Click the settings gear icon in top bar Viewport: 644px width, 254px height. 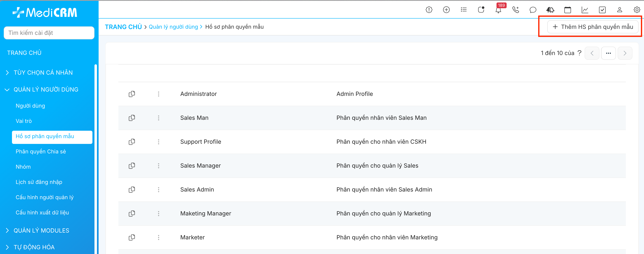[x=637, y=10]
